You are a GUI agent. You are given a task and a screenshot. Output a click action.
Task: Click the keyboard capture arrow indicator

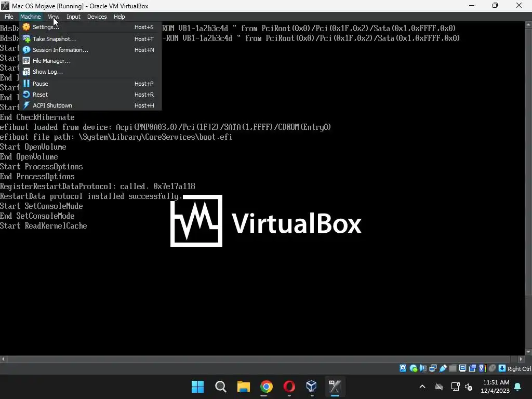point(502,368)
